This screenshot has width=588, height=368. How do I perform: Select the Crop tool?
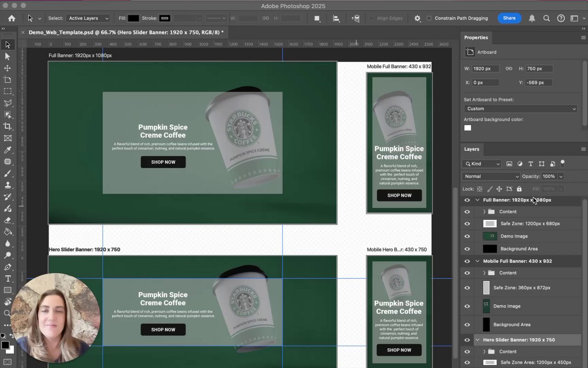(x=7, y=126)
